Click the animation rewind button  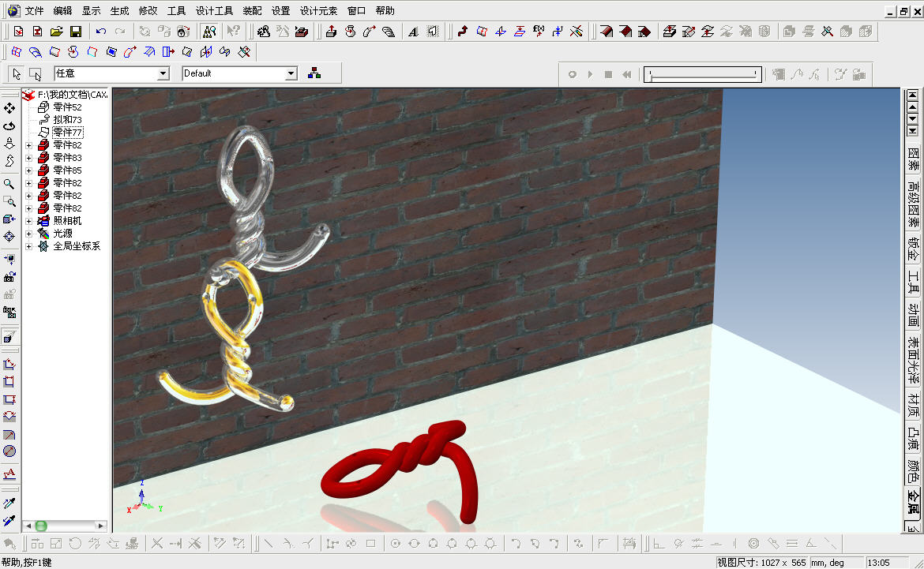[626, 74]
